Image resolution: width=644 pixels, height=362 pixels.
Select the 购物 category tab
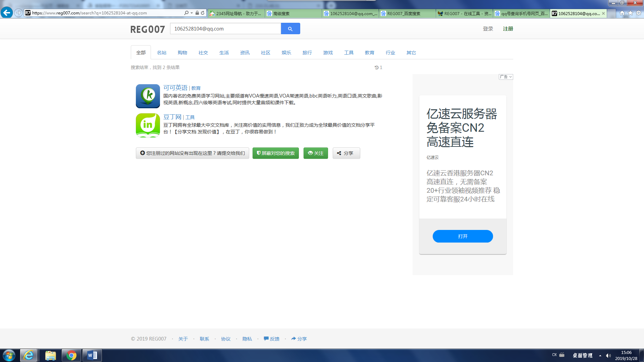pos(182,53)
